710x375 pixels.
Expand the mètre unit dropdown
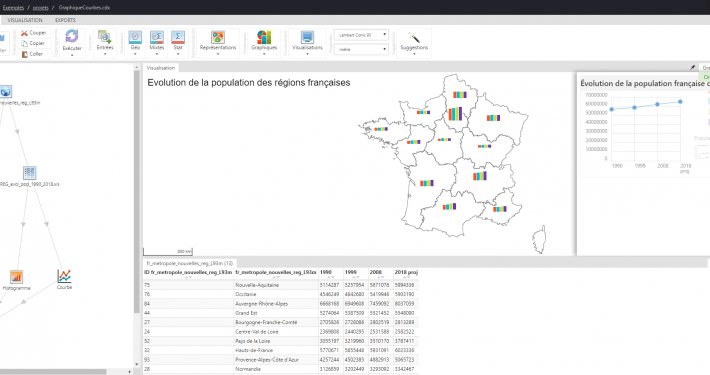(x=361, y=49)
